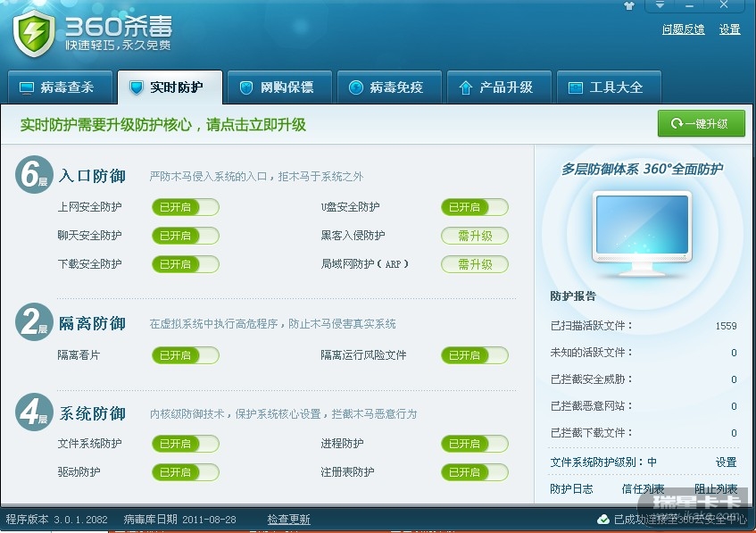The height and width of the screenshot is (533, 756).
Task: Click 需升级 for 局域网防护 (ARP)
Action: (x=475, y=264)
